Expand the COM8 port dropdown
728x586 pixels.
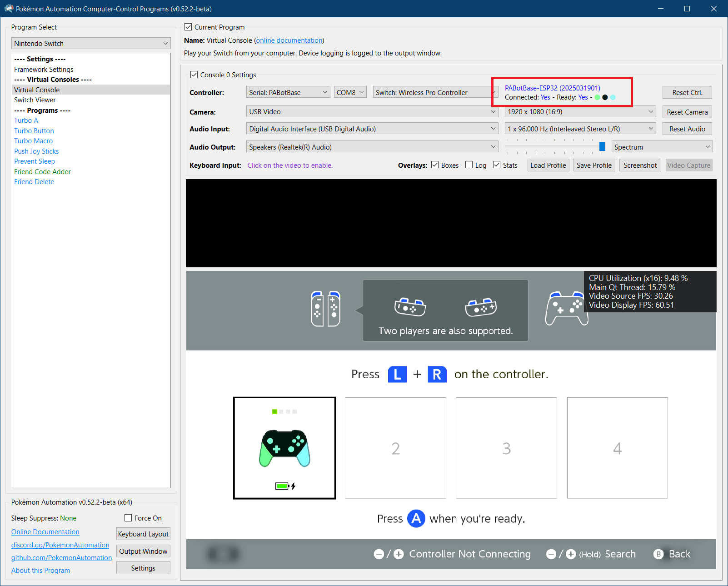click(350, 92)
